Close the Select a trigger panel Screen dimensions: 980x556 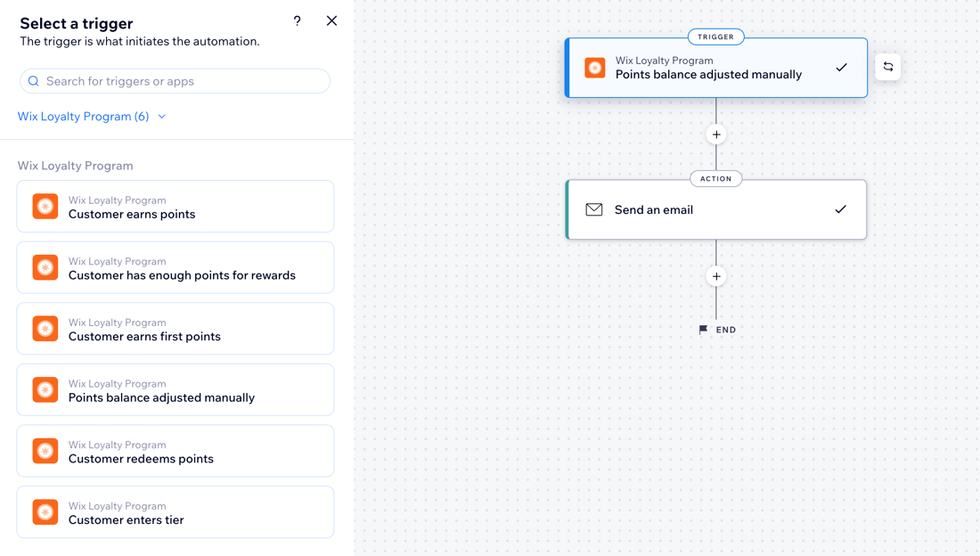332,20
